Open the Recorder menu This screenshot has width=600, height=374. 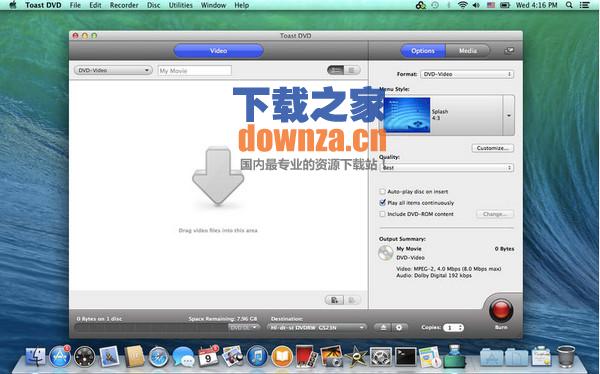(124, 5)
